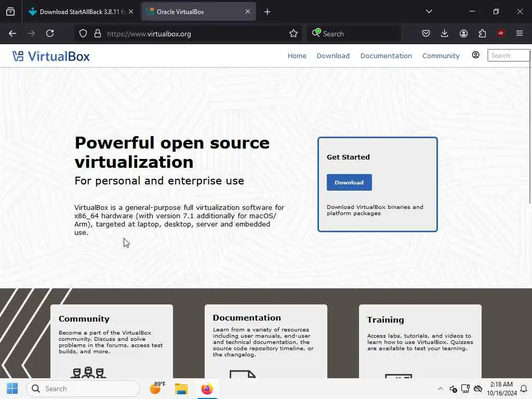Click the VirtualBox site search field
Image resolution: width=532 pixels, height=399 pixels.
point(508,55)
